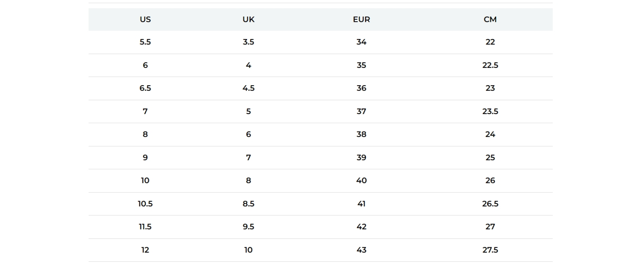Image resolution: width=644 pixels, height=265 pixels.
Task: Click the EUR column header
Action: tap(361, 19)
